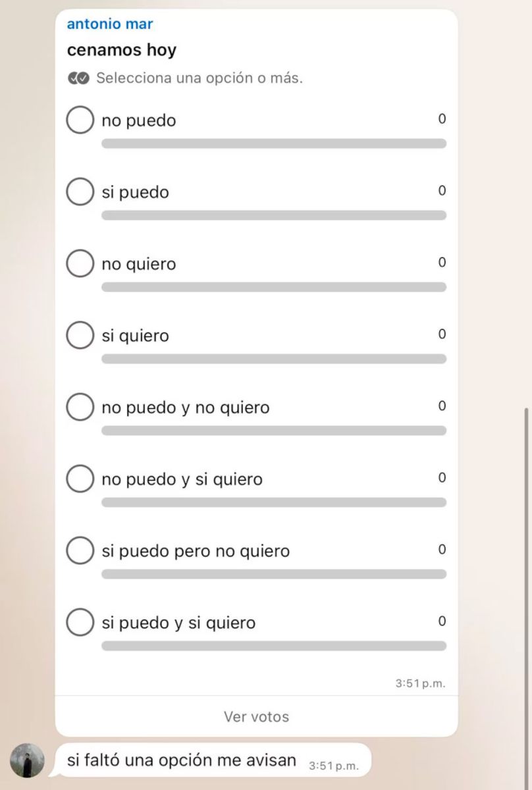The height and width of the screenshot is (790, 532).
Task: Click the 'no puedo' vote progress bar
Action: [x=273, y=144]
